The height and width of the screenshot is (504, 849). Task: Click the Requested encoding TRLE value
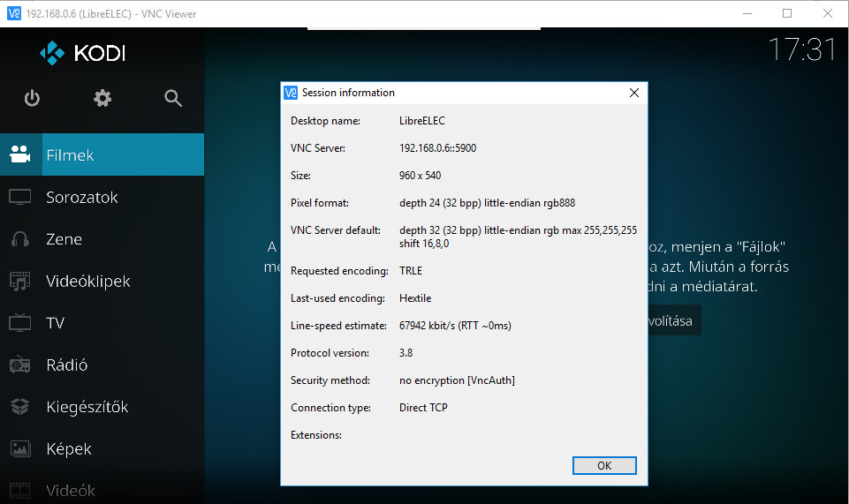coord(411,271)
